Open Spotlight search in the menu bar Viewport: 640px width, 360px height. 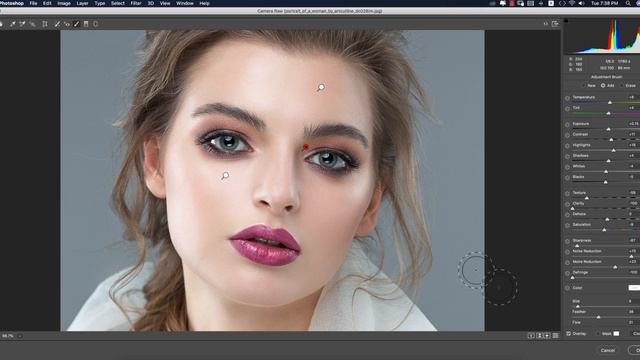pos(628,3)
